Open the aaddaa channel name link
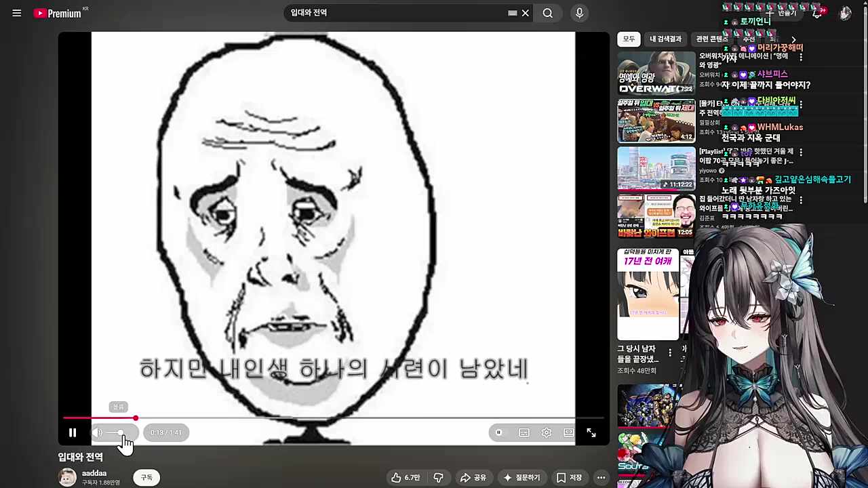 click(94, 473)
